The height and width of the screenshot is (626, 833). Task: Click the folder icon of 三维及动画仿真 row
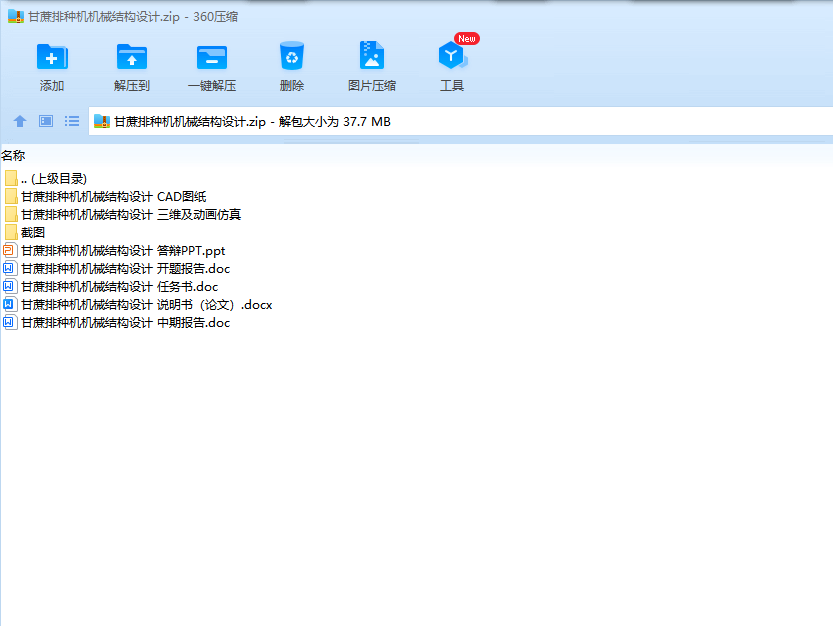pyautogui.click(x=11, y=215)
